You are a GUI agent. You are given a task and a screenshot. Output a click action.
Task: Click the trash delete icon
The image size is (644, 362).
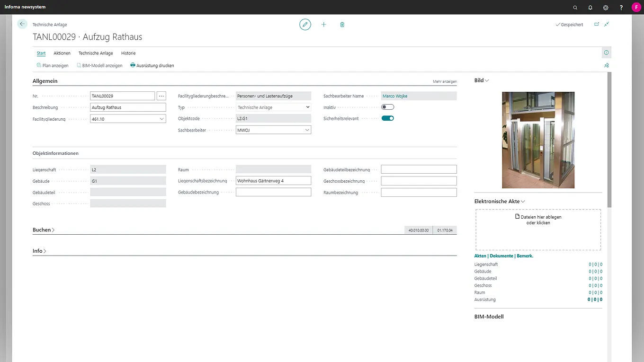[x=342, y=25]
